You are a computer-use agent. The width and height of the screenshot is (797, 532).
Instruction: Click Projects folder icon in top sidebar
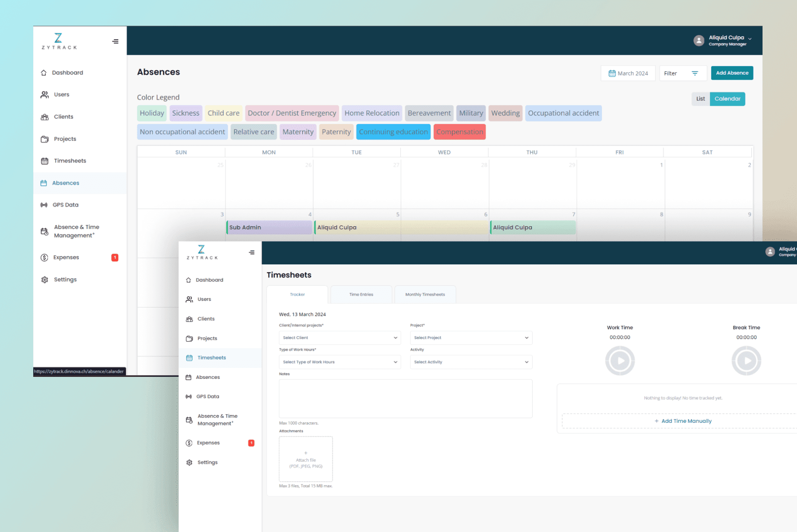click(x=44, y=139)
